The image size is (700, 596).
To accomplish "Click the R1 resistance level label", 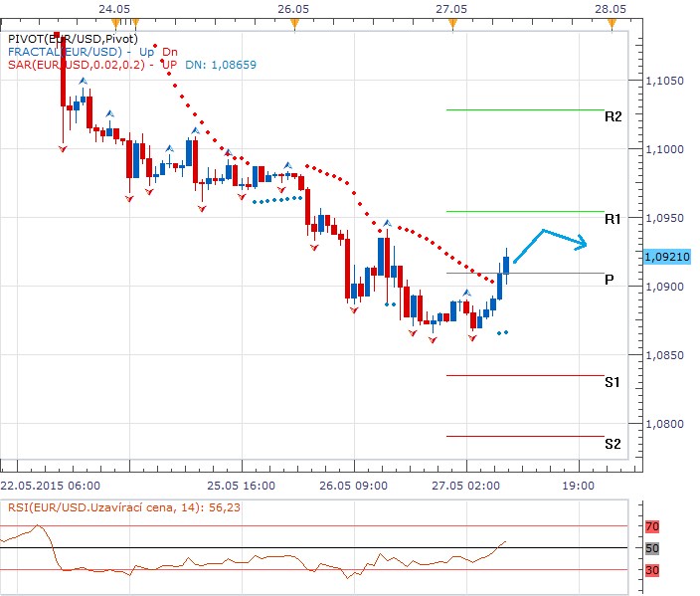I will click(x=612, y=218).
